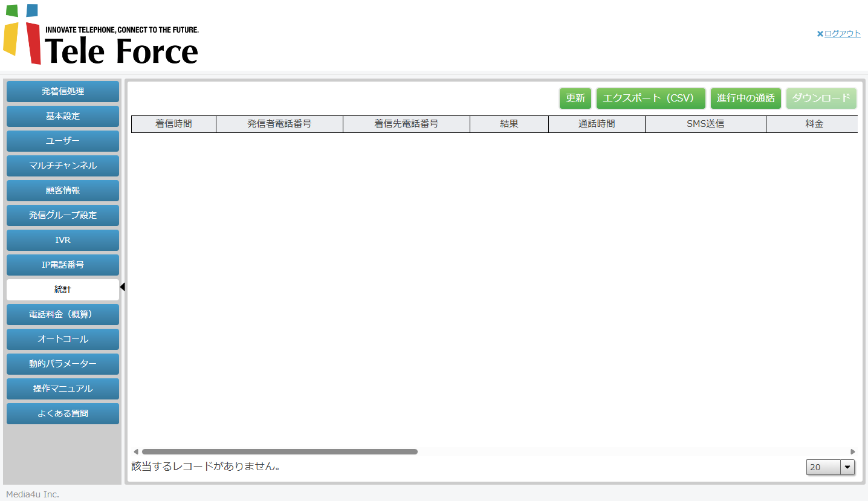Open the 基本設定 menu
Image resolution: width=868 pixels, height=501 pixels.
click(63, 116)
